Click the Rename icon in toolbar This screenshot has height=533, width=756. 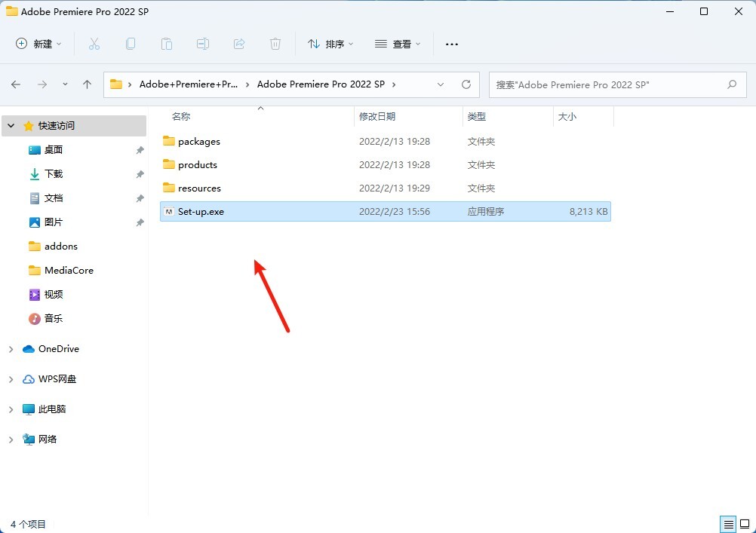[202, 44]
